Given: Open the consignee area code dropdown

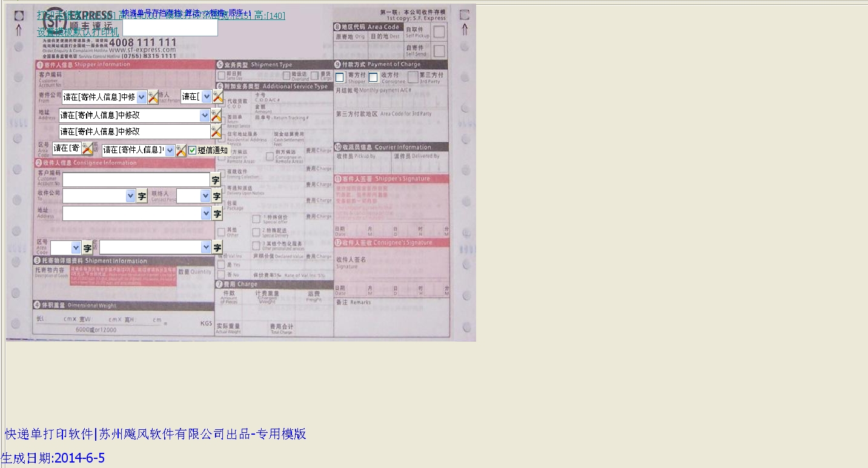Looking at the screenshot, I should coord(76,248).
